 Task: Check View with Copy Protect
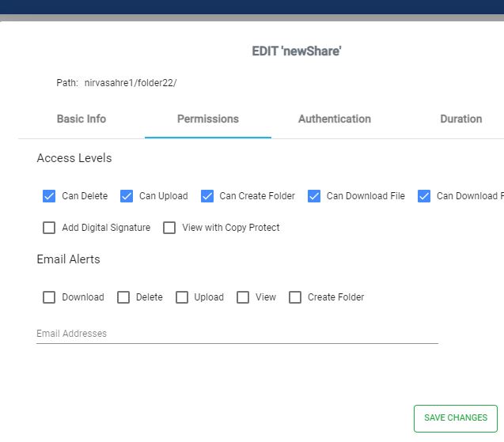[169, 228]
